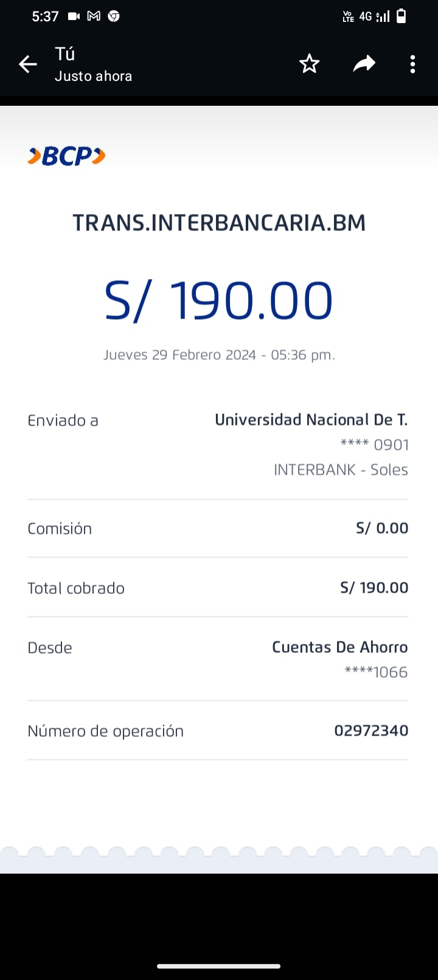Viewport: 438px width, 980px height.
Task: Forward the receipt using the arrow icon
Action: point(364,64)
